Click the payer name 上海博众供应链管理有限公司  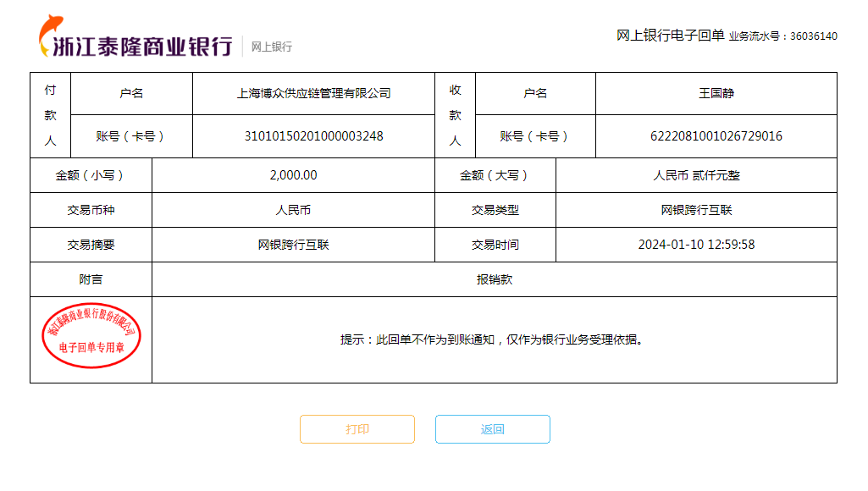coord(313,93)
